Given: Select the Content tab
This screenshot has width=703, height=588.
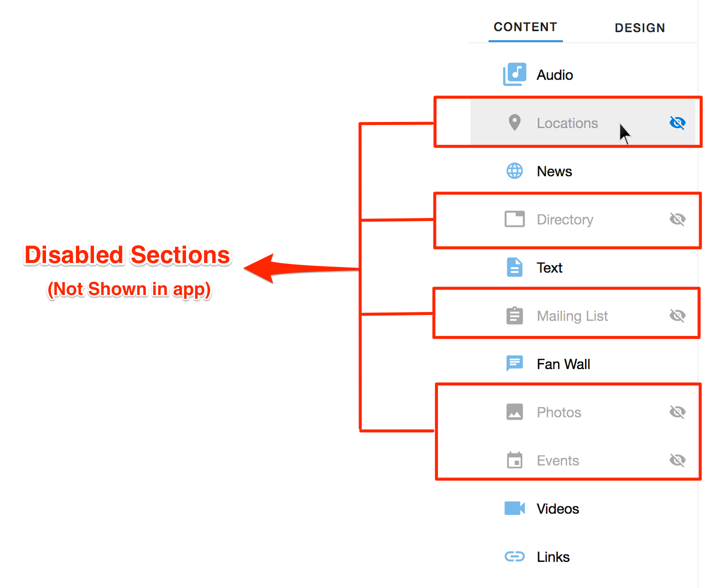Looking at the screenshot, I should (525, 27).
